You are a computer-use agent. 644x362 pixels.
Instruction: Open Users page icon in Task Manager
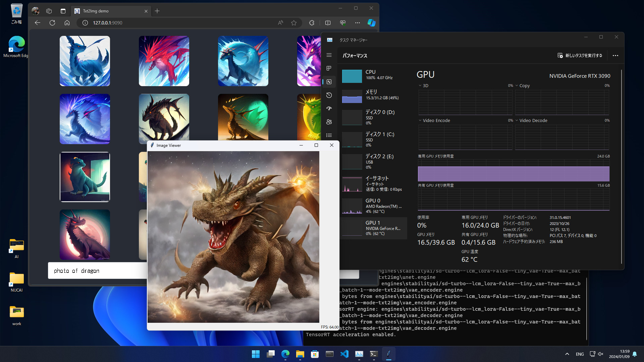click(329, 122)
